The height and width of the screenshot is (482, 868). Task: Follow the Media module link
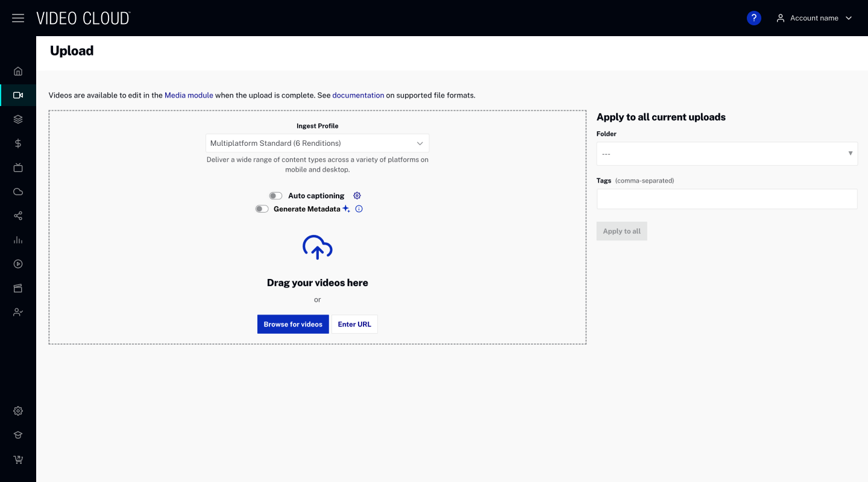click(x=189, y=95)
